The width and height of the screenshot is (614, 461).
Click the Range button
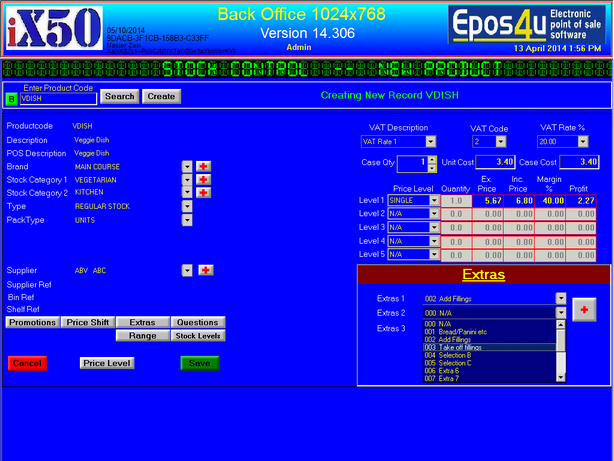143,336
